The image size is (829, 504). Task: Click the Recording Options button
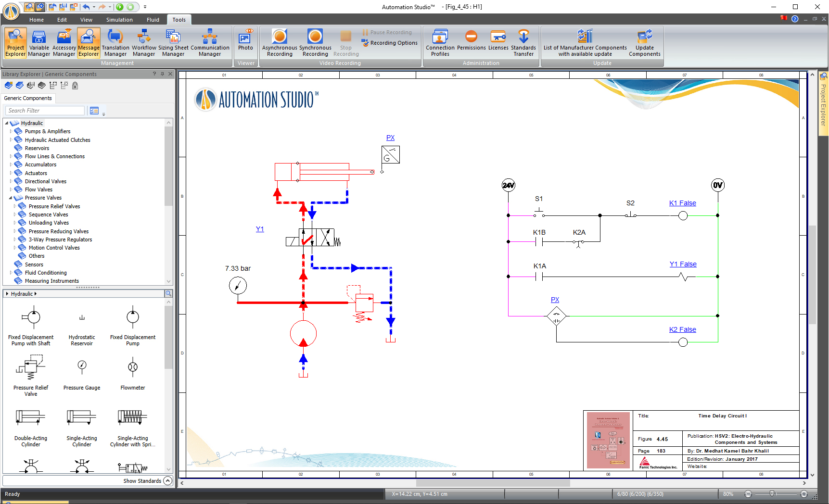[x=390, y=43]
